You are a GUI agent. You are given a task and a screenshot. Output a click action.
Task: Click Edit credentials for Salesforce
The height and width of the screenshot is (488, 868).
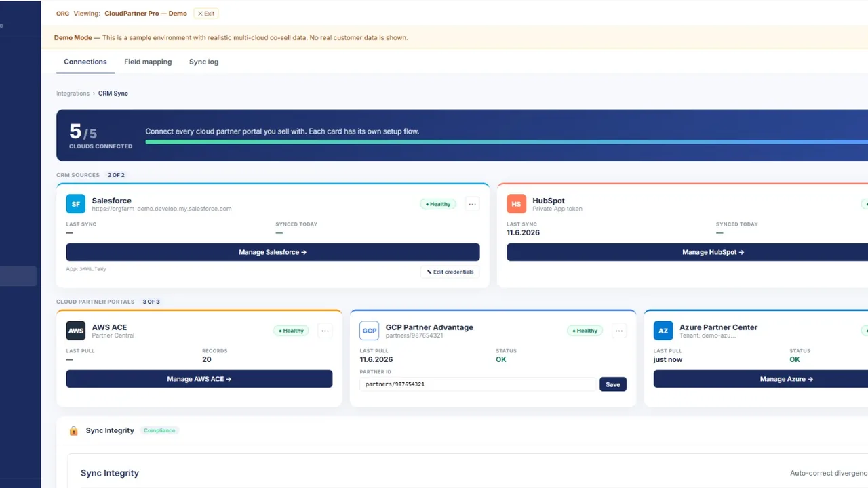pos(450,272)
